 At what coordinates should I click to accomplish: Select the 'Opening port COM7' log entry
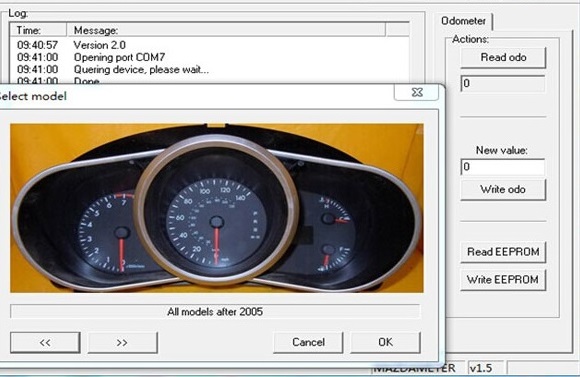[209, 57]
